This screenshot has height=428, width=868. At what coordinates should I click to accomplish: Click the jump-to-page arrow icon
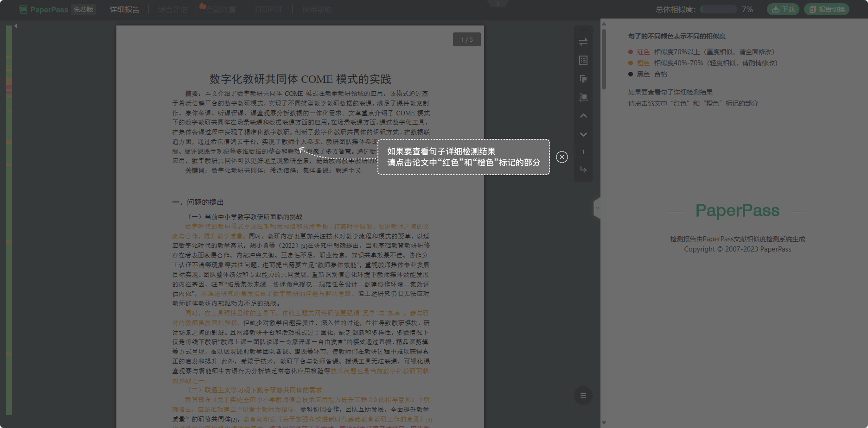coord(583,170)
